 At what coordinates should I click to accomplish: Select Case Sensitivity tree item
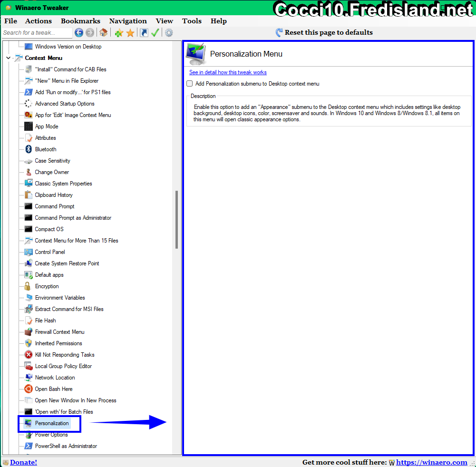52,161
